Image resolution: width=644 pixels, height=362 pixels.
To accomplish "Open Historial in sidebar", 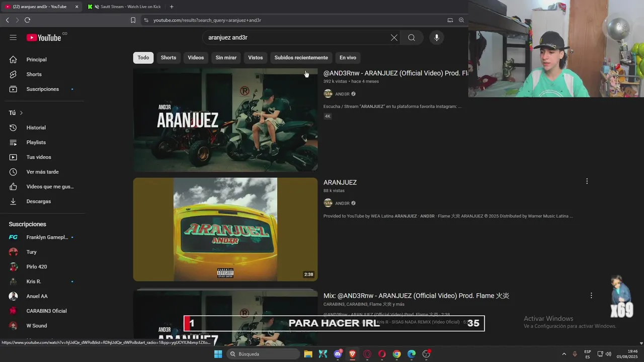I will tap(42, 128).
